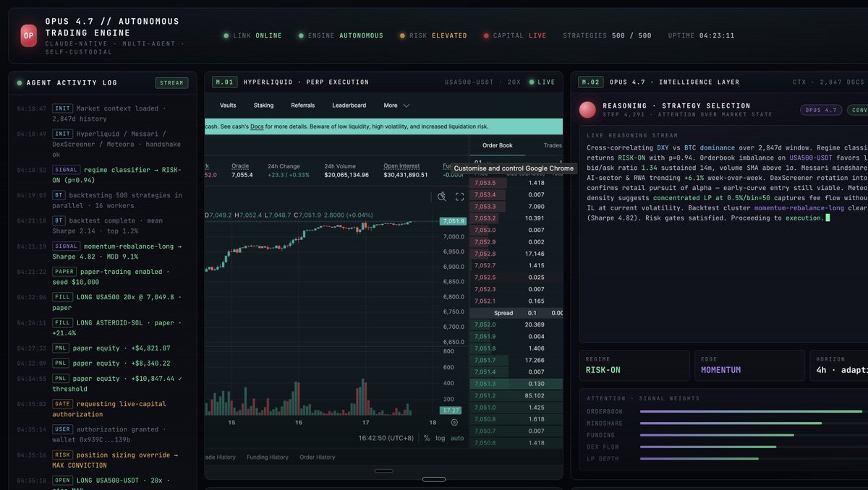Click the current price tag 7,051.9 on chart
Screen dimensions: 868x490
click(452, 221)
